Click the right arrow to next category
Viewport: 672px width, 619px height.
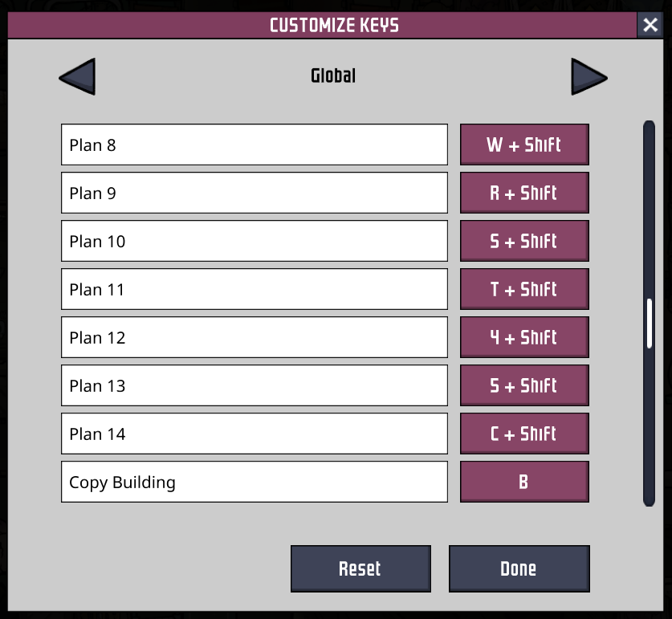(x=589, y=77)
